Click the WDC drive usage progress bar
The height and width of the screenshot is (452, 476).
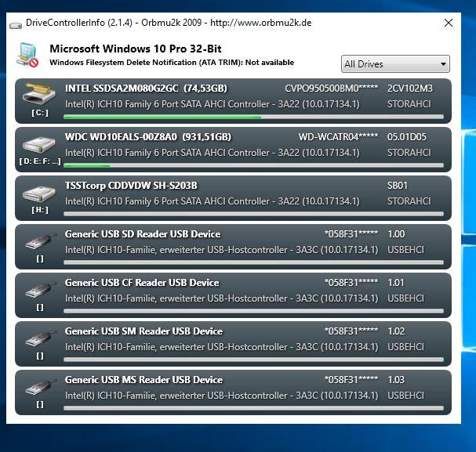coord(253,165)
